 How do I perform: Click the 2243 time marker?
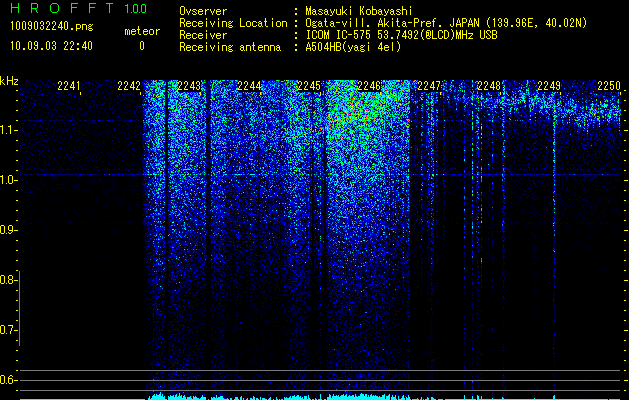click(x=189, y=86)
